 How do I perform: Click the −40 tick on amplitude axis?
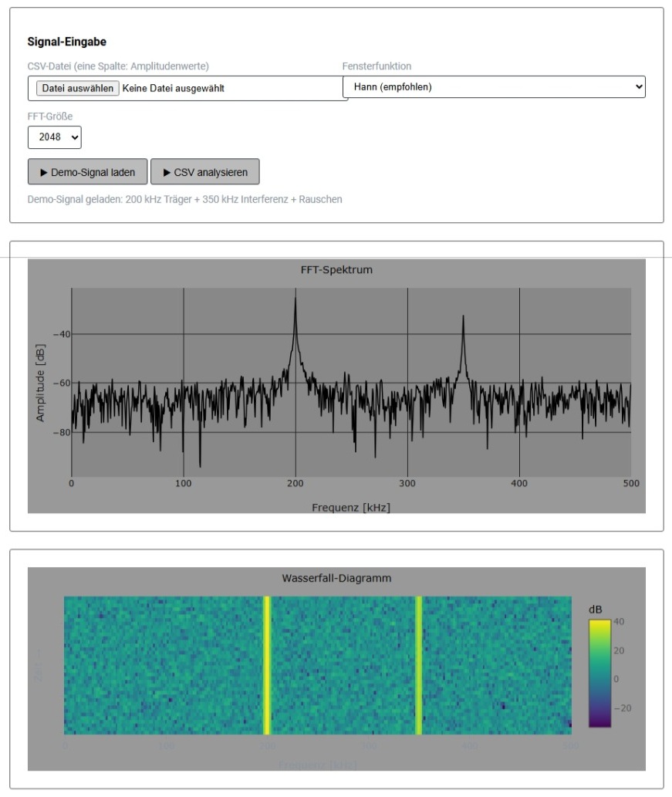coord(60,334)
